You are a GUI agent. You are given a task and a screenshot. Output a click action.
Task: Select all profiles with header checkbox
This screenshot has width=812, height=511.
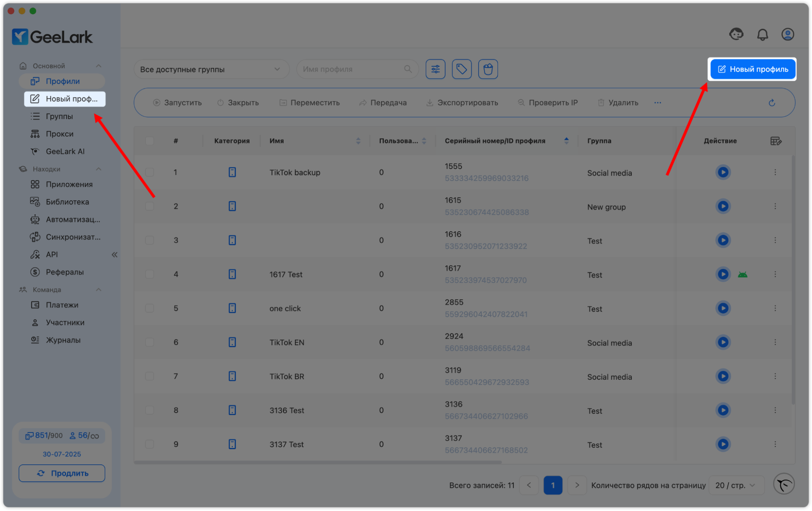click(149, 141)
